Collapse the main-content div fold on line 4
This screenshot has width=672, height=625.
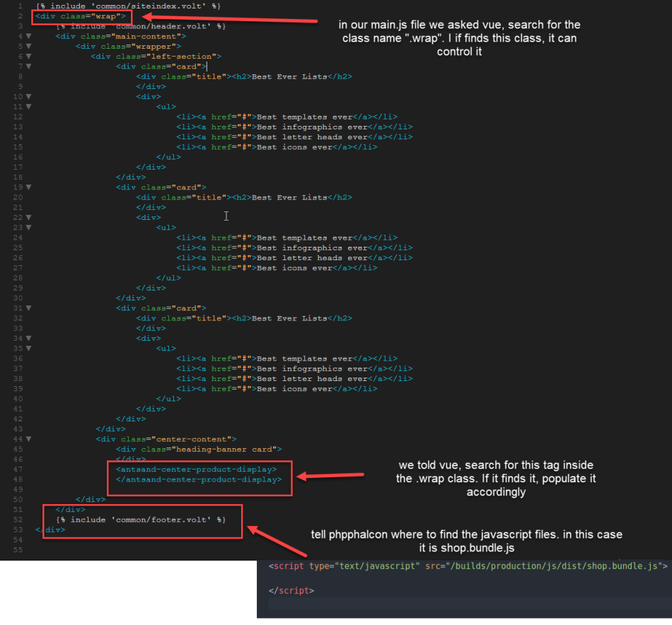[x=29, y=36]
